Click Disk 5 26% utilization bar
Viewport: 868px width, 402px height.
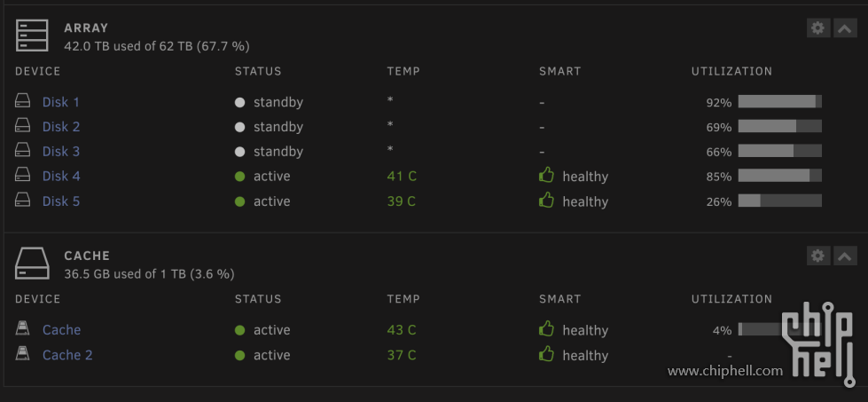click(780, 201)
